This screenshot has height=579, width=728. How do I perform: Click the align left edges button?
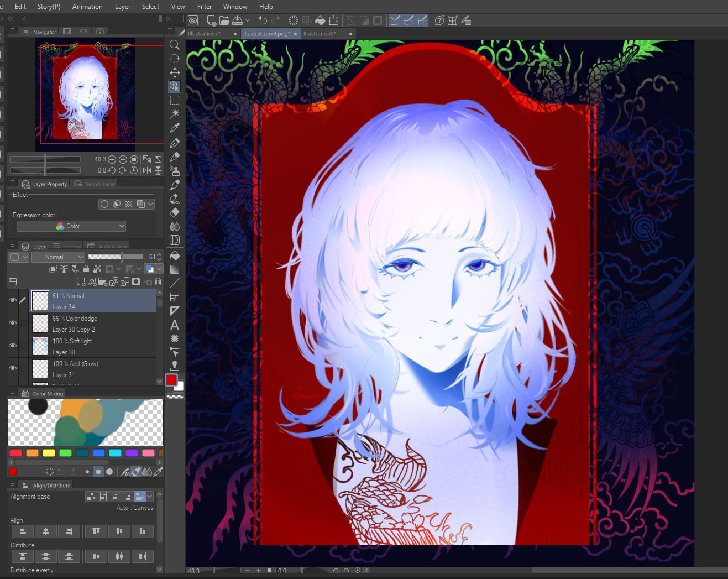click(23, 531)
